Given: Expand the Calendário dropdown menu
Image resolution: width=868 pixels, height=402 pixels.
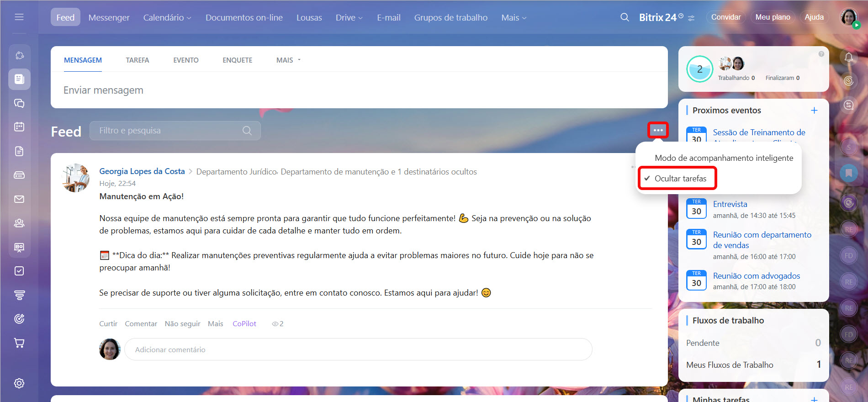Looking at the screenshot, I should tap(167, 17).
